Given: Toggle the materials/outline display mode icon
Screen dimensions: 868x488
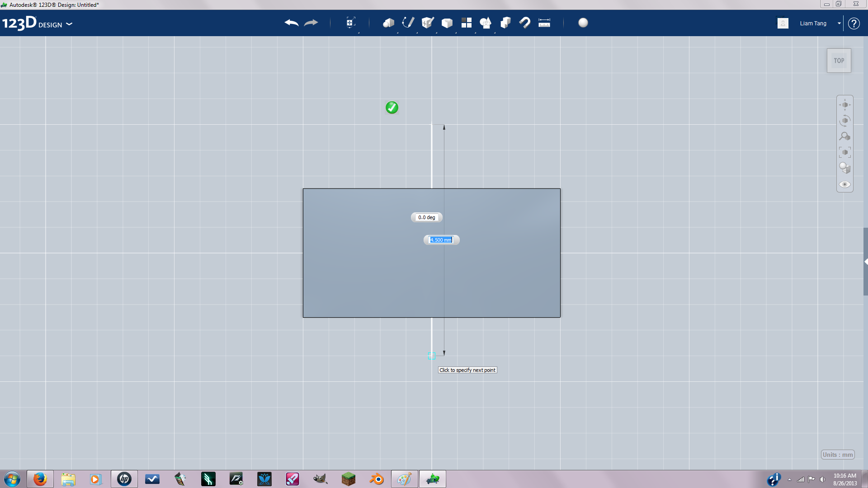Looking at the screenshot, I should coord(844,168).
